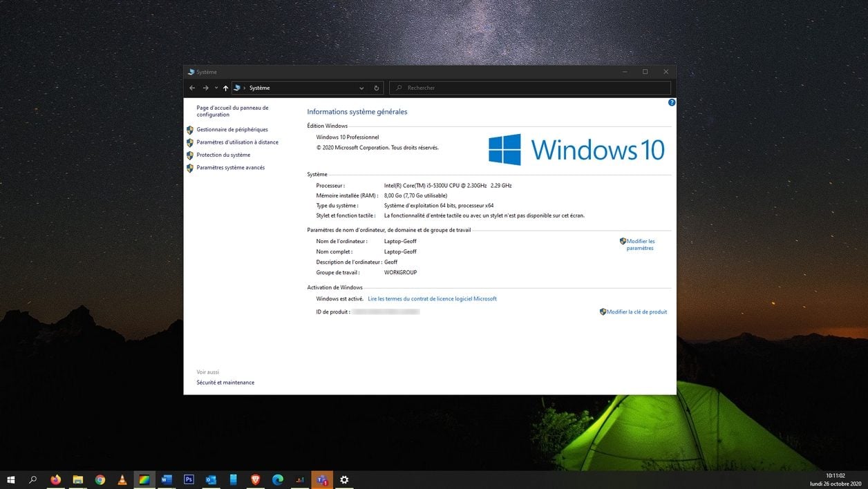Open the blue phone app in taskbar

(233, 479)
